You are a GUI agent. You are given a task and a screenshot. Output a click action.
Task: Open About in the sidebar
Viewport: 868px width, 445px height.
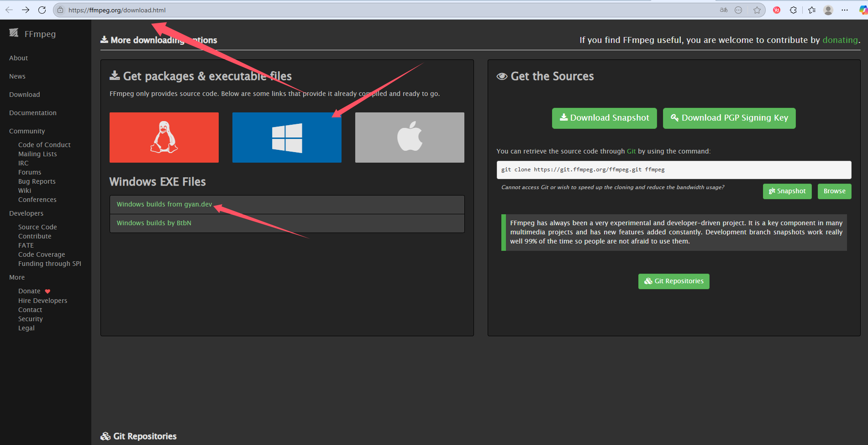coord(19,58)
